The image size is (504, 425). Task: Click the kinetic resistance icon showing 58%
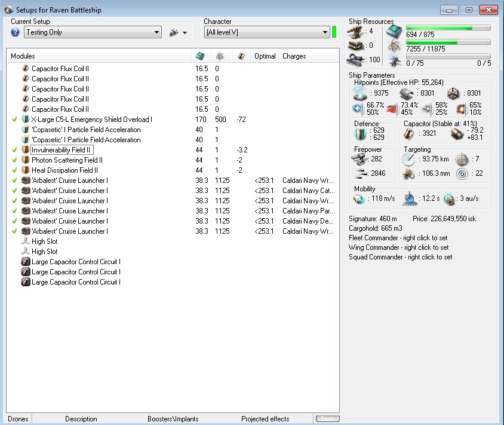(x=427, y=109)
